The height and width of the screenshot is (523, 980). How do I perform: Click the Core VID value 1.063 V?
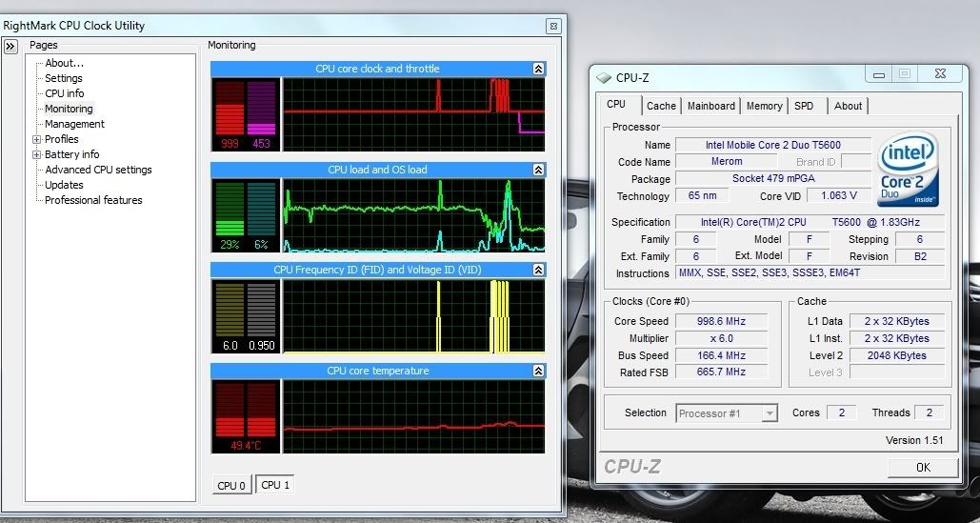839,195
